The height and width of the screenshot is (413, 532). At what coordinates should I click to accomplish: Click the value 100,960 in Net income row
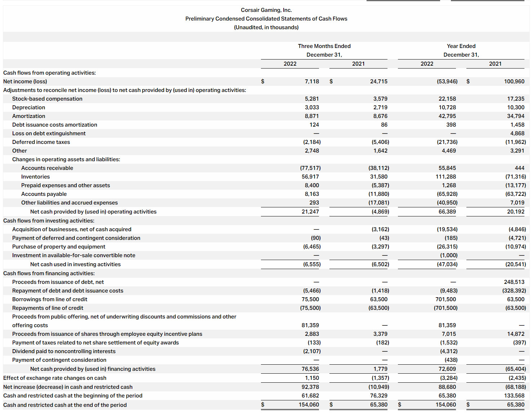point(514,82)
